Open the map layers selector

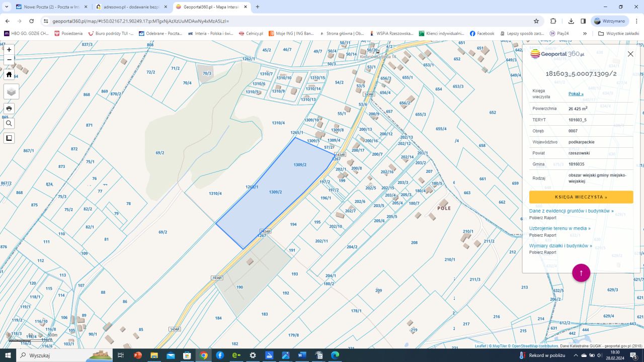[11, 92]
